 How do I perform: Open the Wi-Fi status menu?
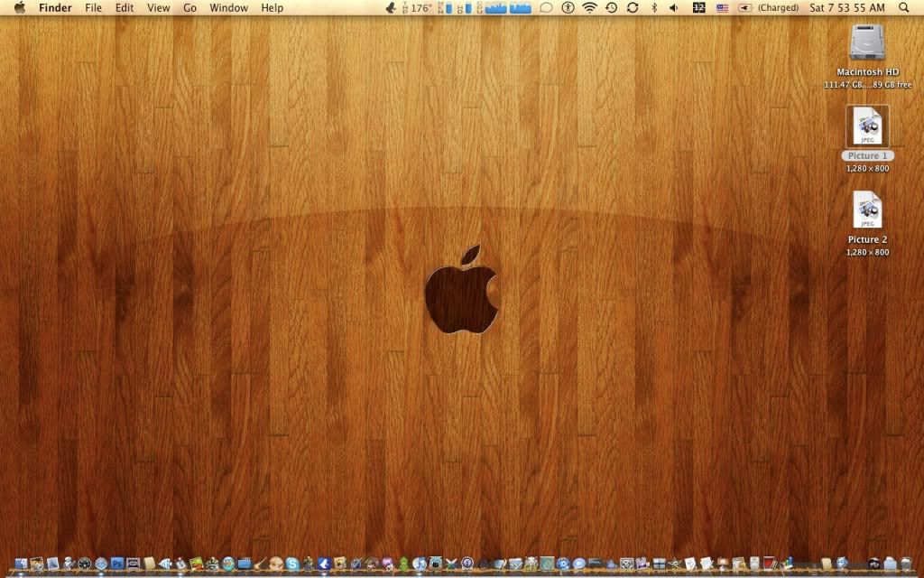tap(589, 7)
